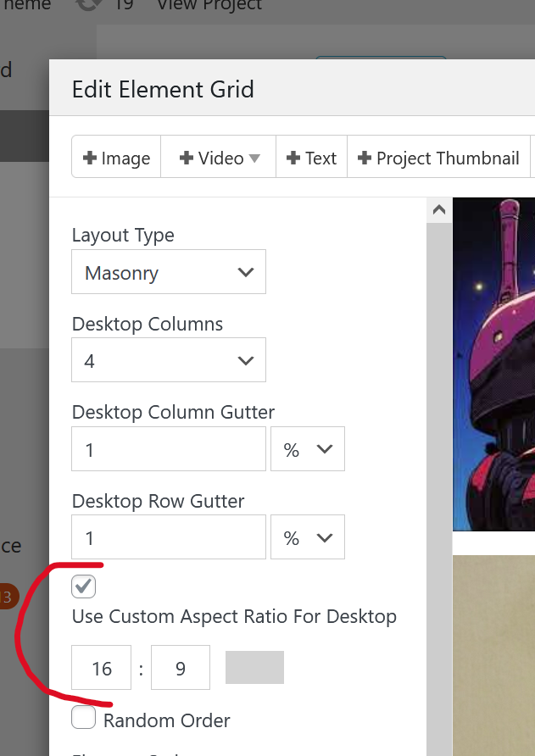
Task: Click View Project in the top bar
Action: [x=209, y=5]
